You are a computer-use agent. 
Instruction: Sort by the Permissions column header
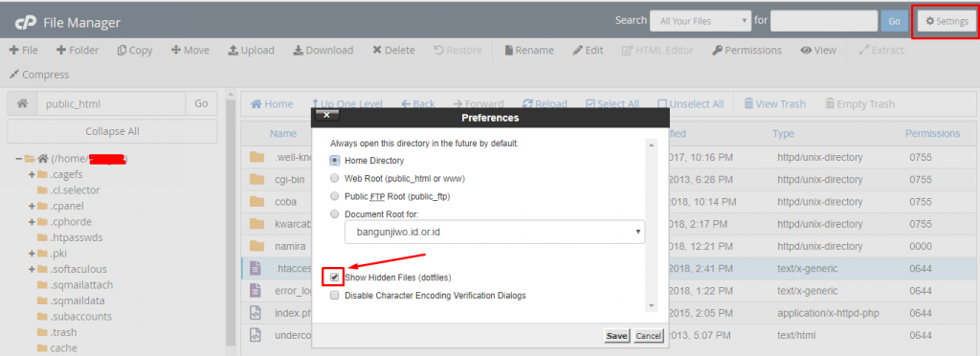coord(932,133)
